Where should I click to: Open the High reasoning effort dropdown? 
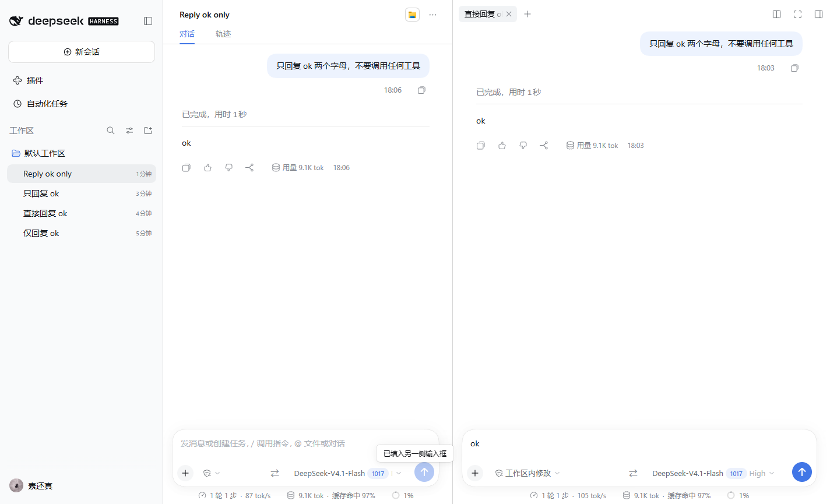tap(762, 473)
